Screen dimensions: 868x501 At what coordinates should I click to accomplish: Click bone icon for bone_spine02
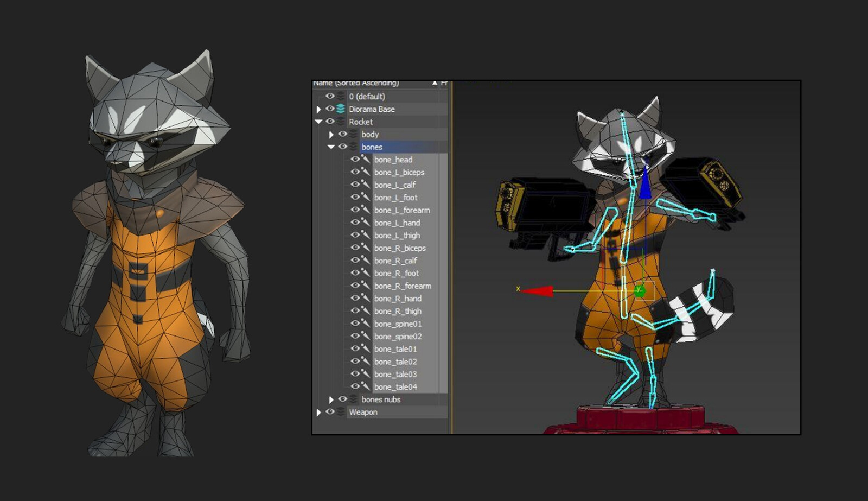(366, 336)
